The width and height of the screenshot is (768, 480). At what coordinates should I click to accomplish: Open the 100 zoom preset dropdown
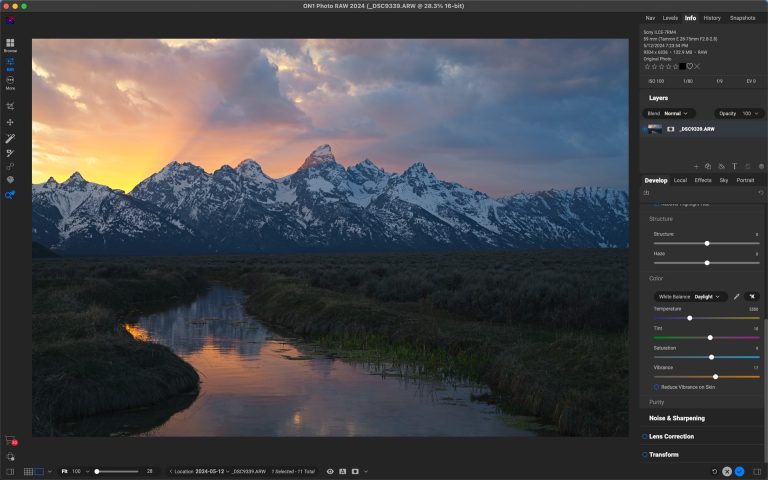(81, 472)
